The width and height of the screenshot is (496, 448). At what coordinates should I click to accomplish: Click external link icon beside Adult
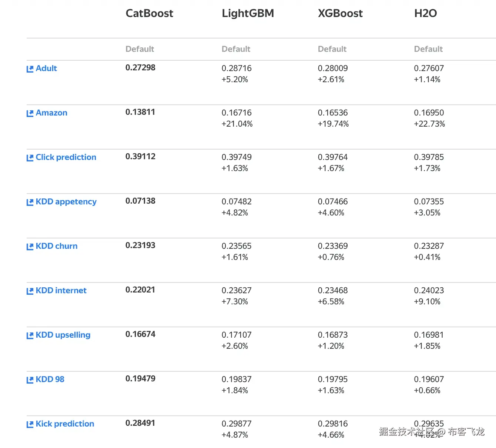(30, 69)
